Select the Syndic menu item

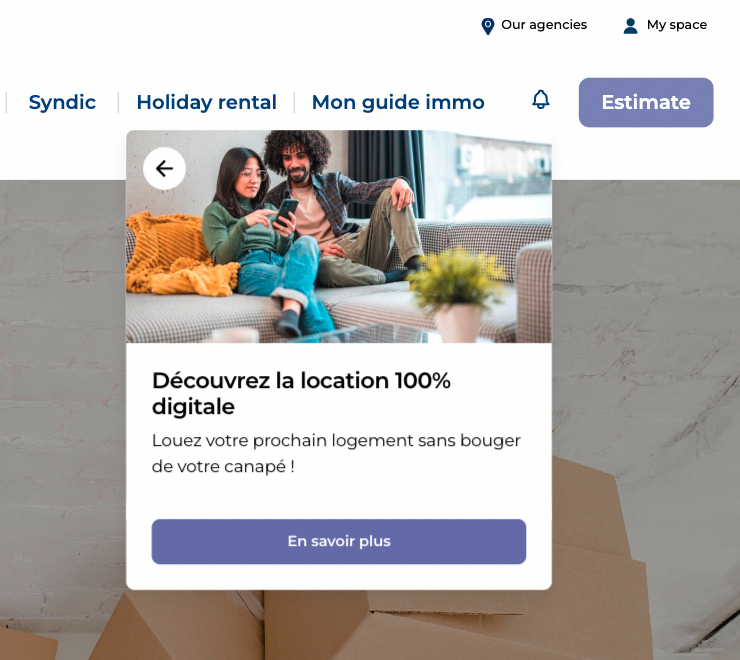(62, 102)
